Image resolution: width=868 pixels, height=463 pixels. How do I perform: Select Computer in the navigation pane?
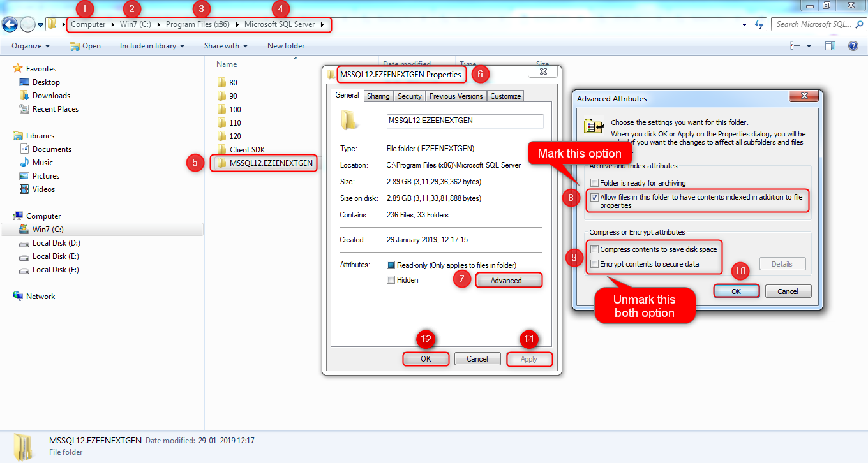[x=43, y=216]
